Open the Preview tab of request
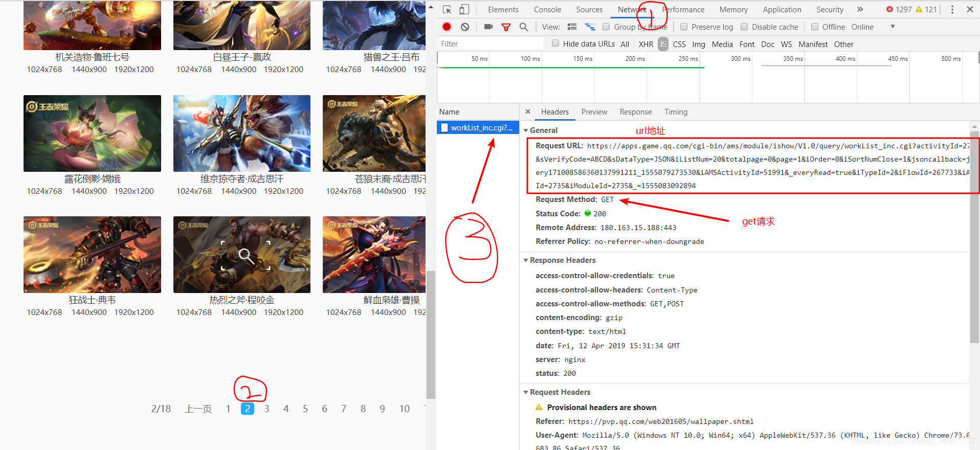 [x=594, y=112]
